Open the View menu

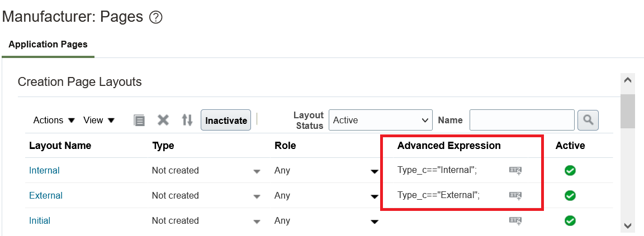[99, 120]
